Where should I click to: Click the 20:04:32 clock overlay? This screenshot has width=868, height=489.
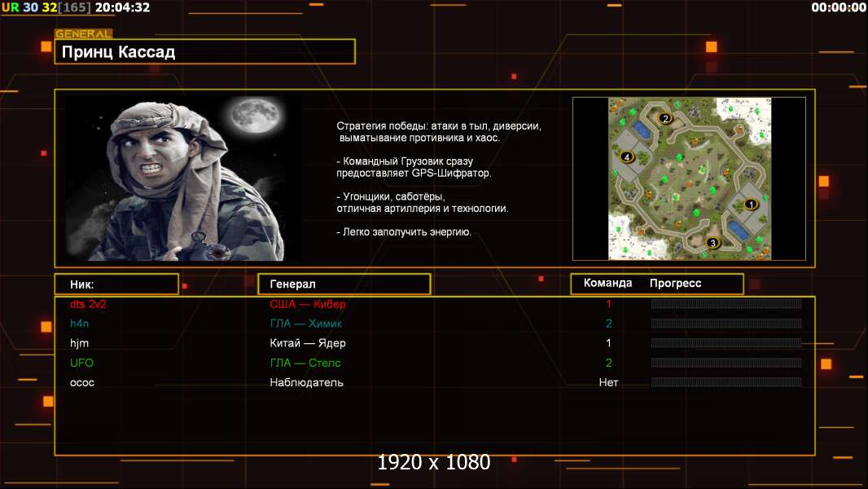pyautogui.click(x=122, y=8)
